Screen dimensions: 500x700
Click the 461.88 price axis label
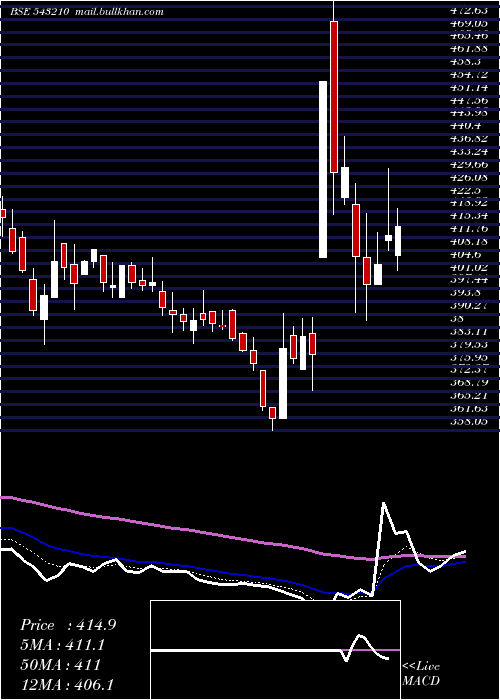pyautogui.click(x=468, y=48)
